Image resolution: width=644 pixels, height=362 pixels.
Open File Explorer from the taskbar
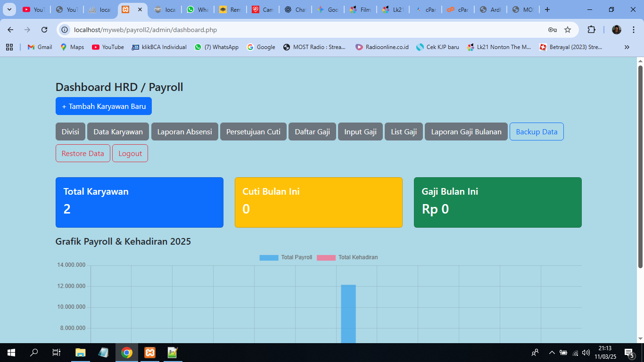pos(80,352)
